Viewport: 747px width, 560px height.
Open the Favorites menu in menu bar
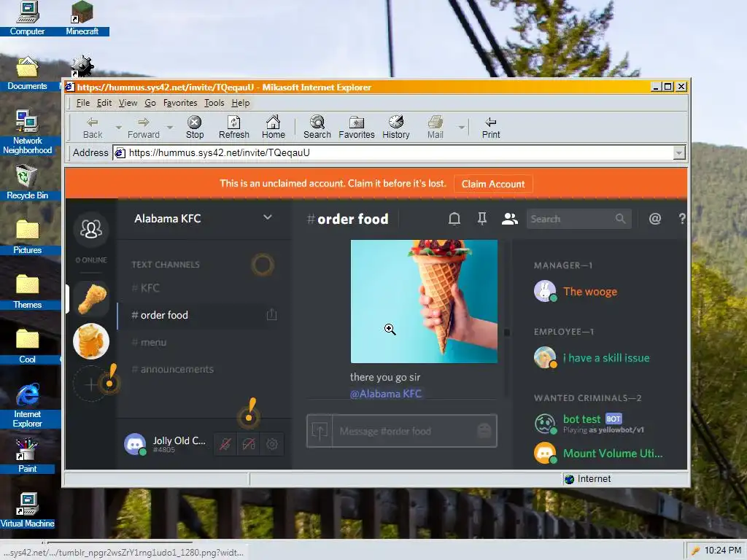tap(180, 103)
